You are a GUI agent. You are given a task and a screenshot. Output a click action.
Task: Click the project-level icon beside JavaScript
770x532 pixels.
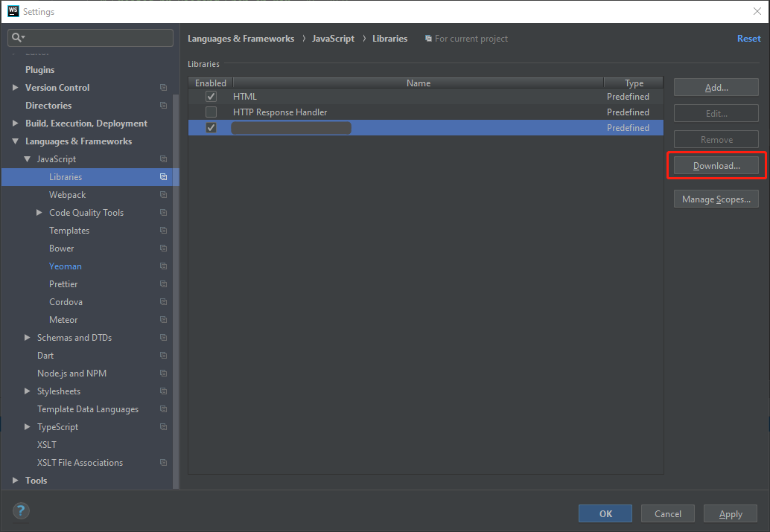tap(164, 159)
